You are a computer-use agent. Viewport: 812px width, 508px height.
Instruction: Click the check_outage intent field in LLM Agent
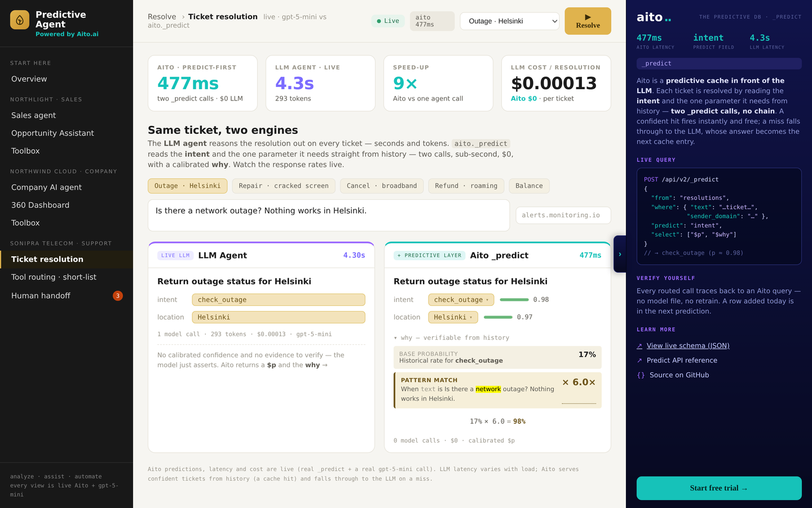point(279,300)
